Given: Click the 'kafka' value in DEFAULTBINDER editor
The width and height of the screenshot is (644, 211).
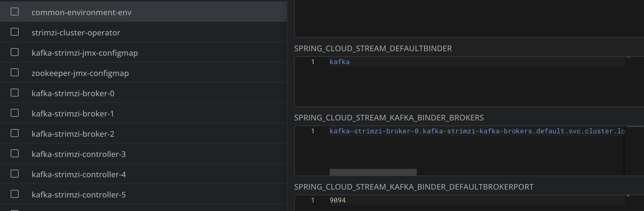Looking at the screenshot, I should click(x=339, y=62).
